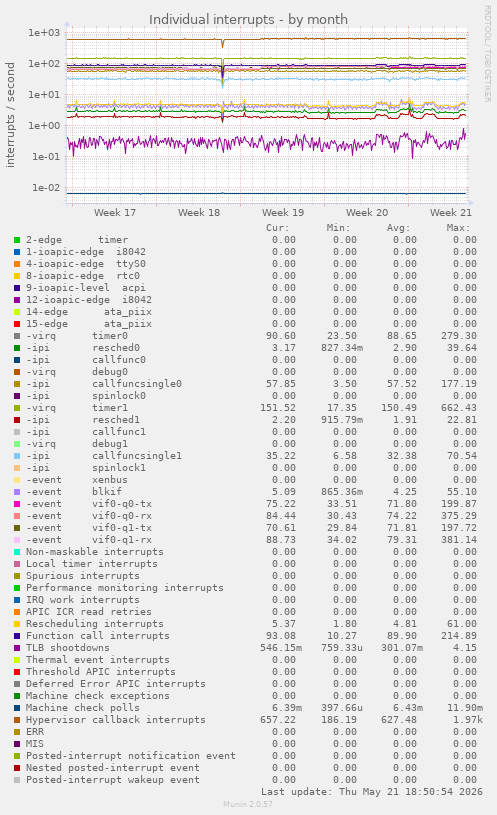Click the orange 4-ioapic-edge ttyS0 color swatch
The height and width of the screenshot is (815, 497).
click(x=17, y=264)
